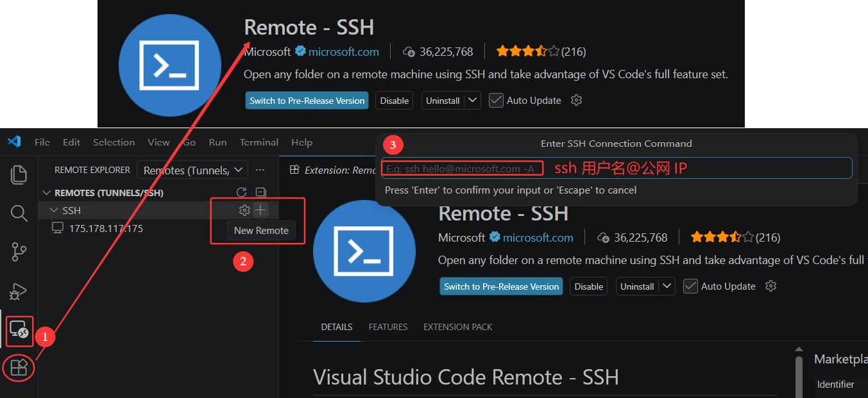Click Microsoft publisher name in VS Code page

(x=461, y=238)
